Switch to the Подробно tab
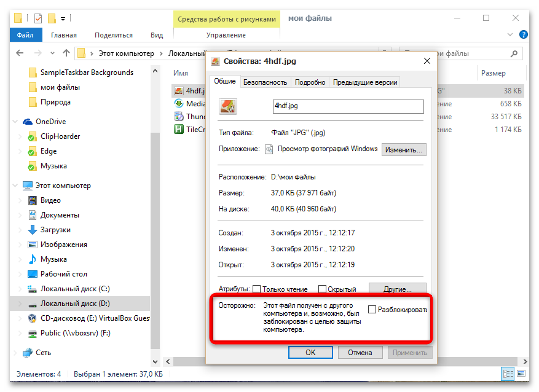Viewport: 539px width, 392px height. click(310, 82)
